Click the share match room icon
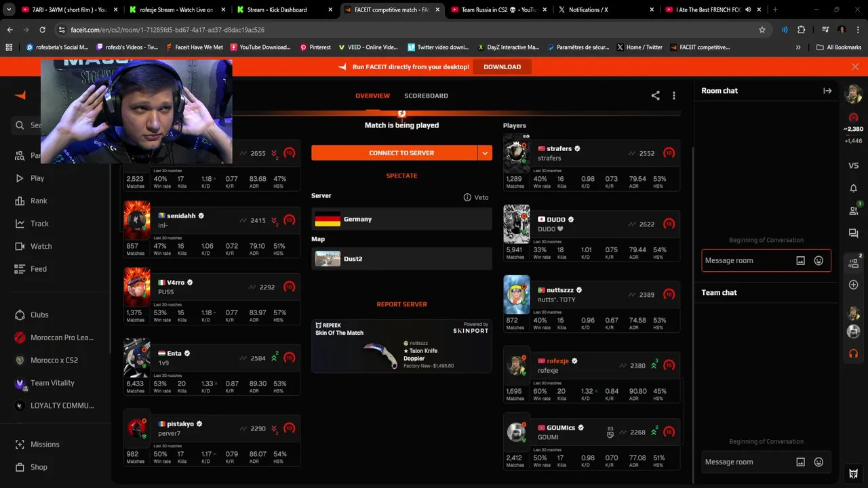 (x=655, y=96)
